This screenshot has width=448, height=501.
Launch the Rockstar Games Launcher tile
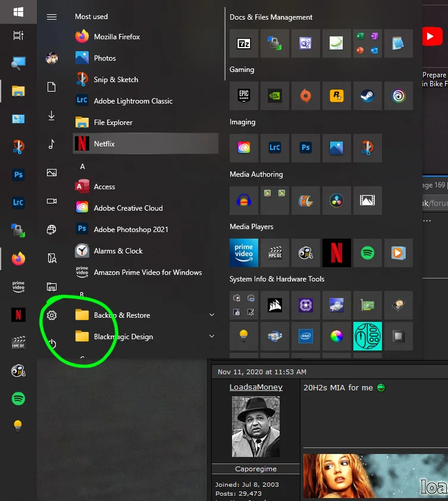[337, 96]
